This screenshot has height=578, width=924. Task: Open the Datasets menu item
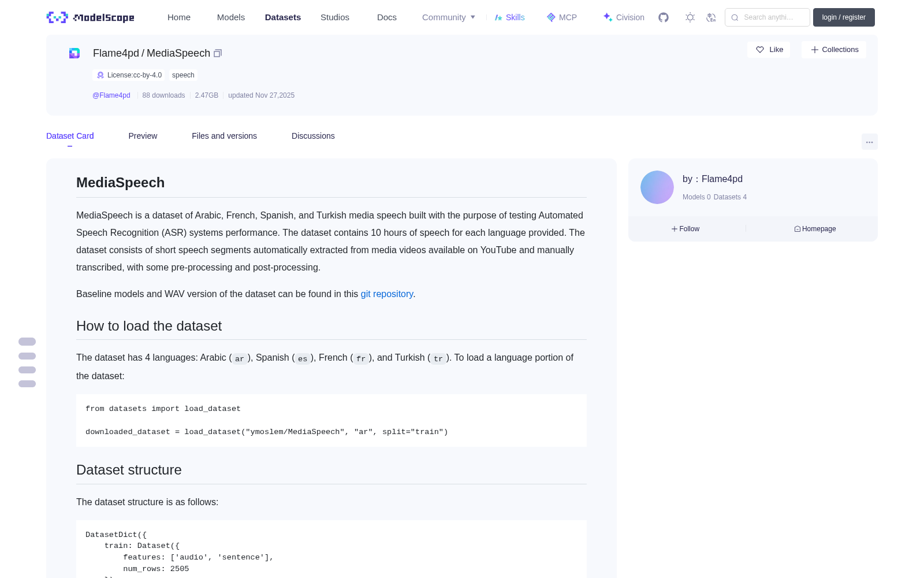pos(283,17)
